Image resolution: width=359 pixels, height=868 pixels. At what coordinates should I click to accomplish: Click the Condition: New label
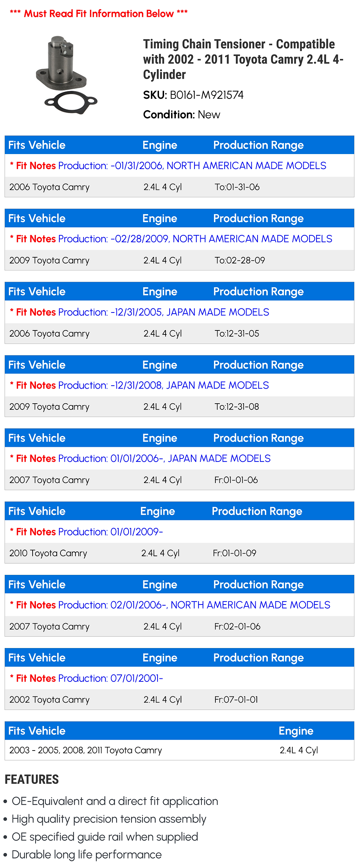coord(181,115)
